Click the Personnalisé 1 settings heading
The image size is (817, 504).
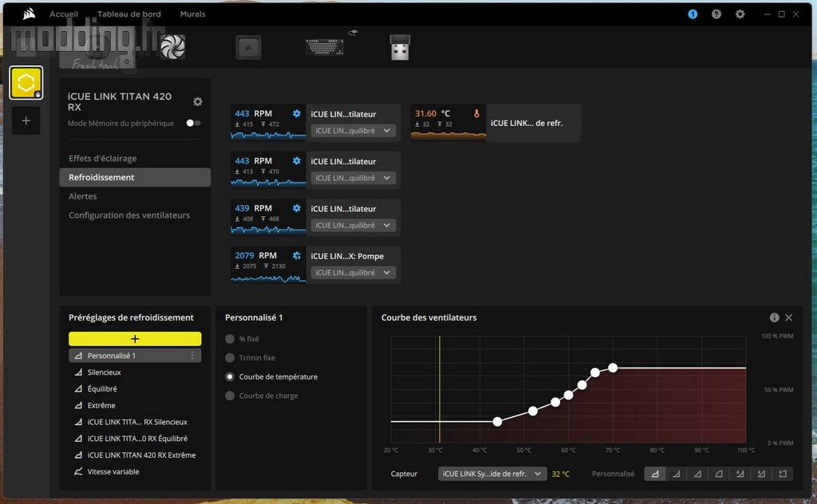click(254, 317)
